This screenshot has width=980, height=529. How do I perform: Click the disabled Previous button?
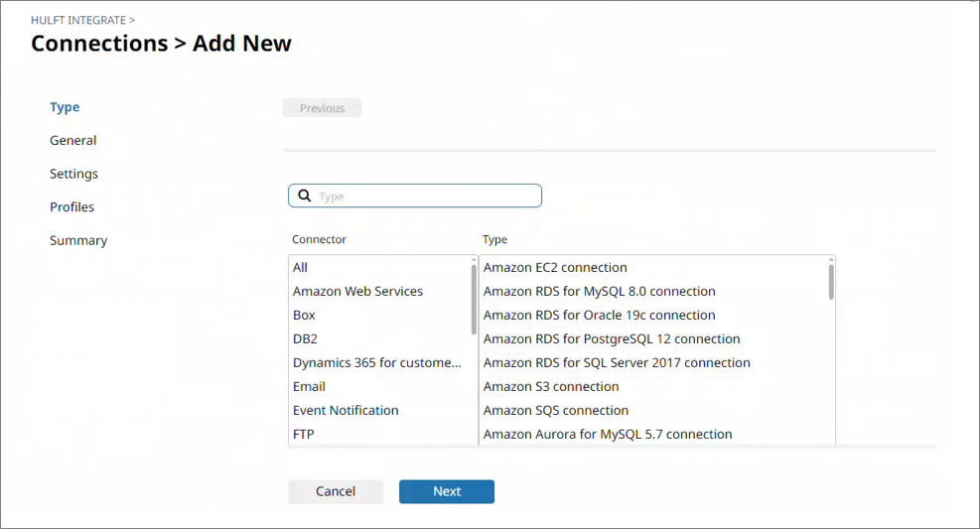[322, 108]
